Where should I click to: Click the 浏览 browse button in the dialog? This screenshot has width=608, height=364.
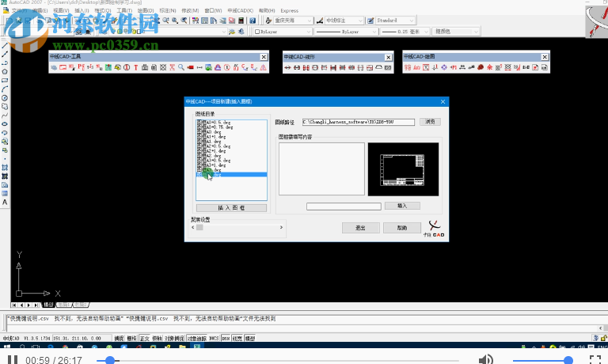coord(430,122)
